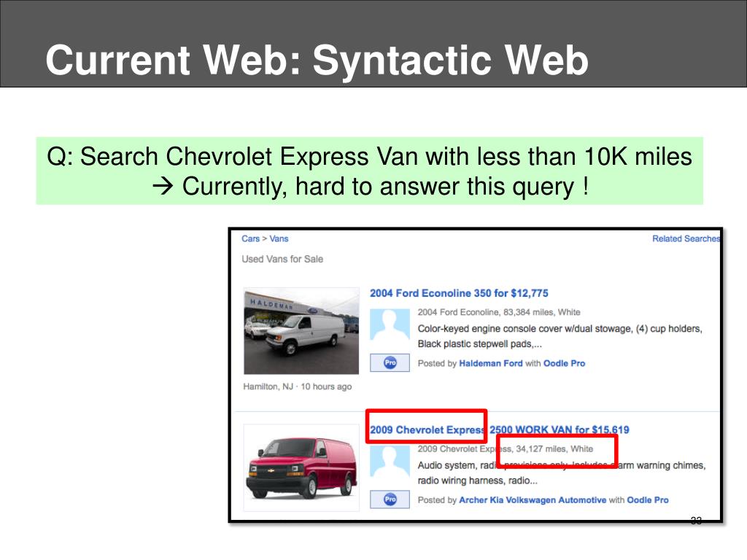Click the Pro badge in Chevrolet listing
The height and width of the screenshot is (560, 747).
(x=390, y=499)
